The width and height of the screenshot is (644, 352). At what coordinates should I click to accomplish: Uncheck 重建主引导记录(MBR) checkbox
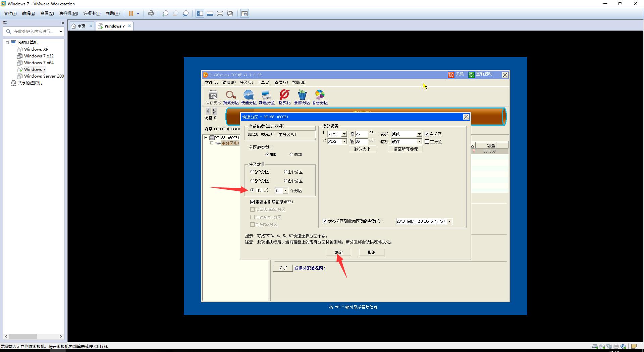253,202
